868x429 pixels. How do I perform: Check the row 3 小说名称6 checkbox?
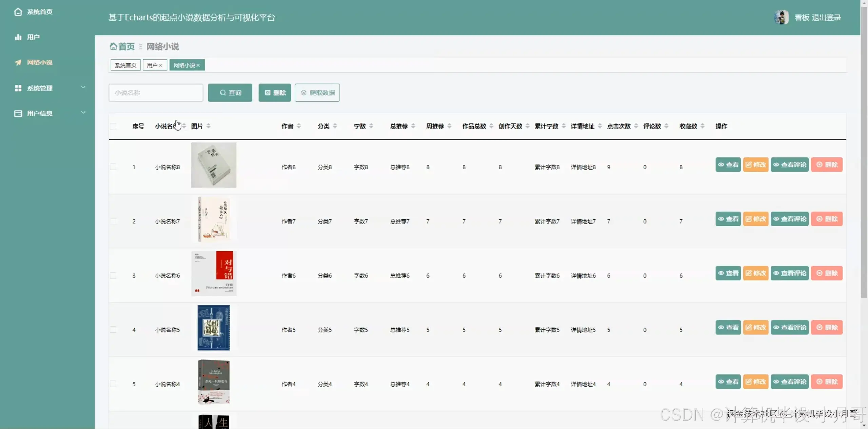coord(113,275)
